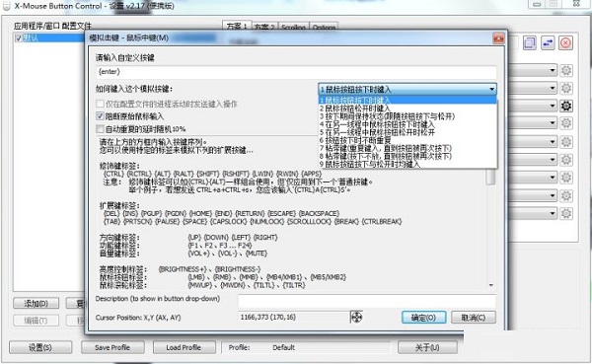Viewport: 592px width, 364px height.
Task: Click the copy layer icon in main window
Action: pyautogui.click(x=530, y=42)
